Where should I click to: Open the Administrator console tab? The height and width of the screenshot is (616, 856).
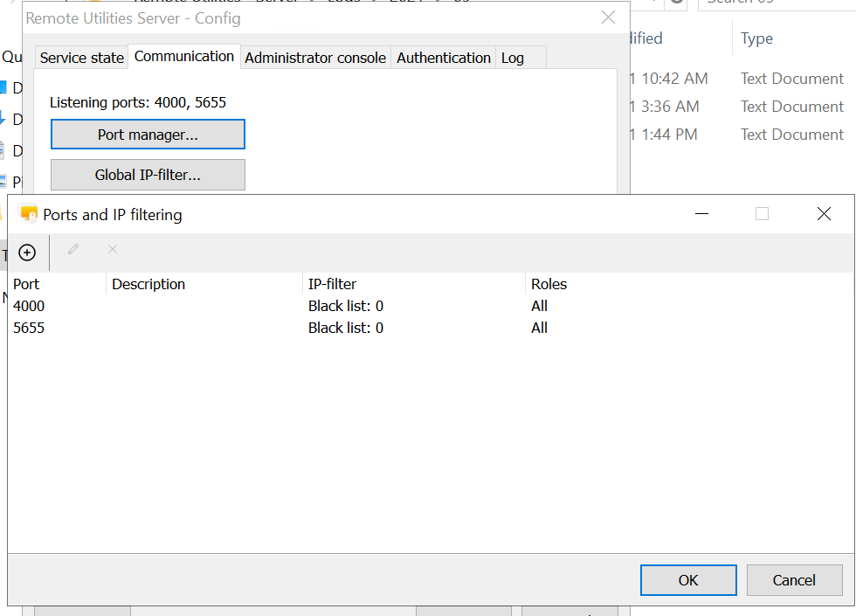coord(315,58)
